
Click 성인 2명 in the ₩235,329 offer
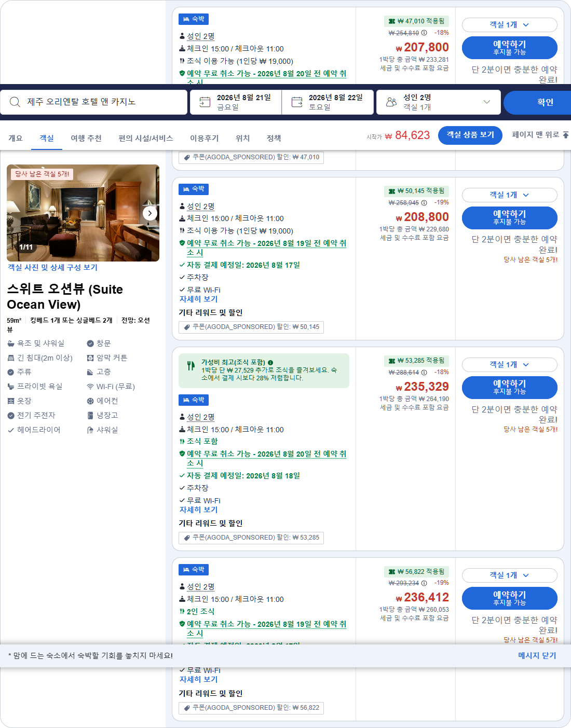click(201, 417)
